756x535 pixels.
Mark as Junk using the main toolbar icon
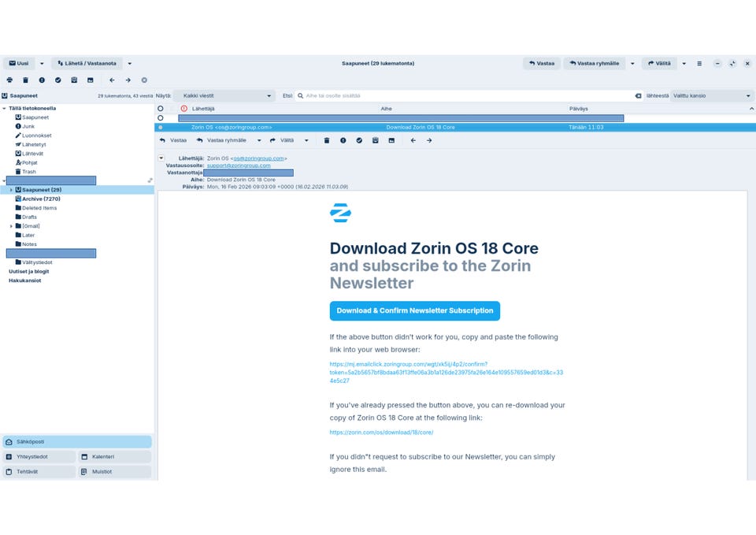(x=42, y=80)
